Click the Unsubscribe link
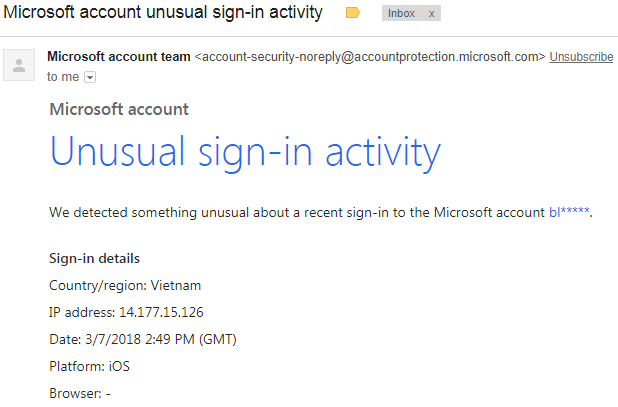The image size is (618, 407). (581, 57)
